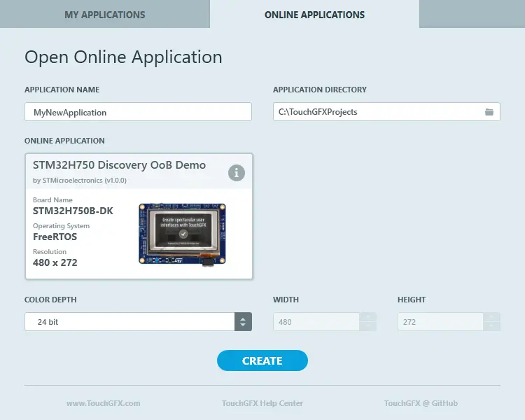Browse for directory using folder icon

(x=489, y=112)
